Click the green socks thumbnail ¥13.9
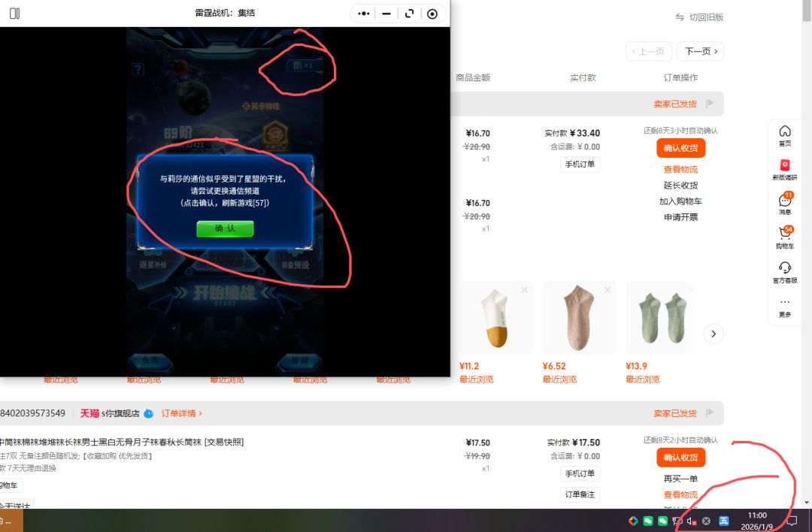 tap(662, 318)
